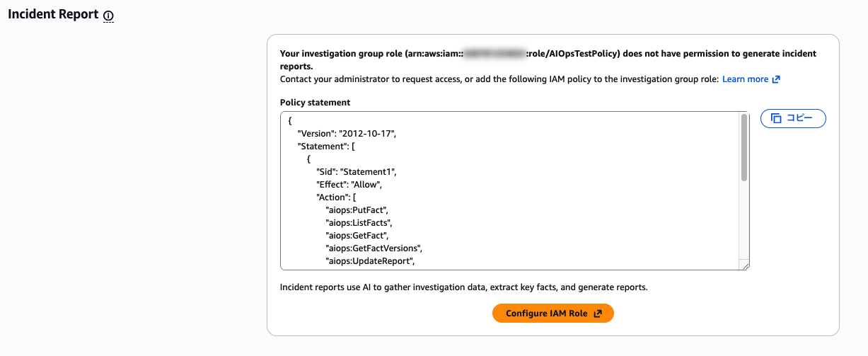Click the "Incident reports use AI" description text
The height and width of the screenshot is (356, 868).
click(463, 287)
